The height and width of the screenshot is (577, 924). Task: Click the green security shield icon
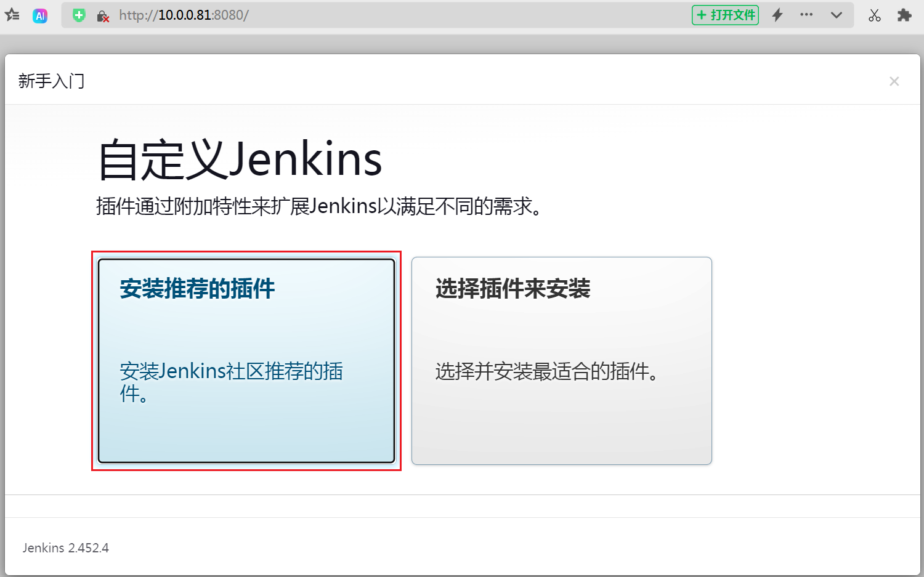(x=79, y=15)
